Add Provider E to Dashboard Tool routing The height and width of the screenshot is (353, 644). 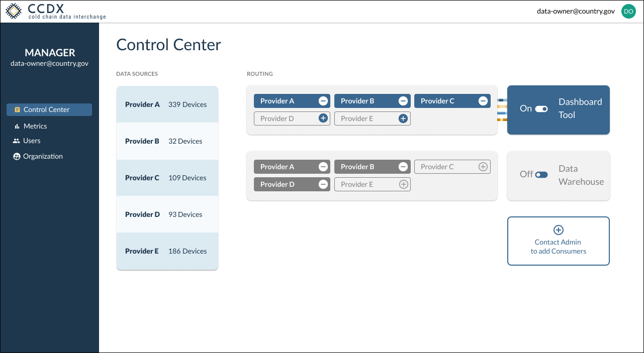[403, 118]
